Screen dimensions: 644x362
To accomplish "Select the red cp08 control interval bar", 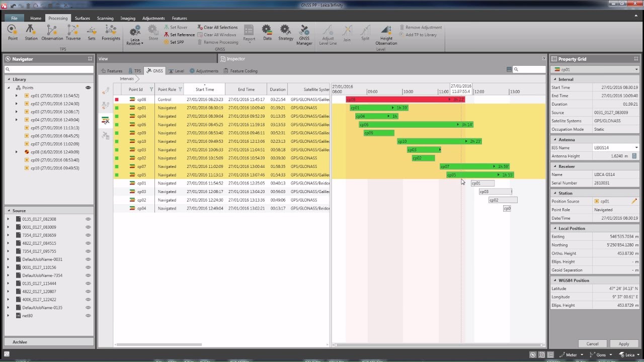I will coord(405,100).
